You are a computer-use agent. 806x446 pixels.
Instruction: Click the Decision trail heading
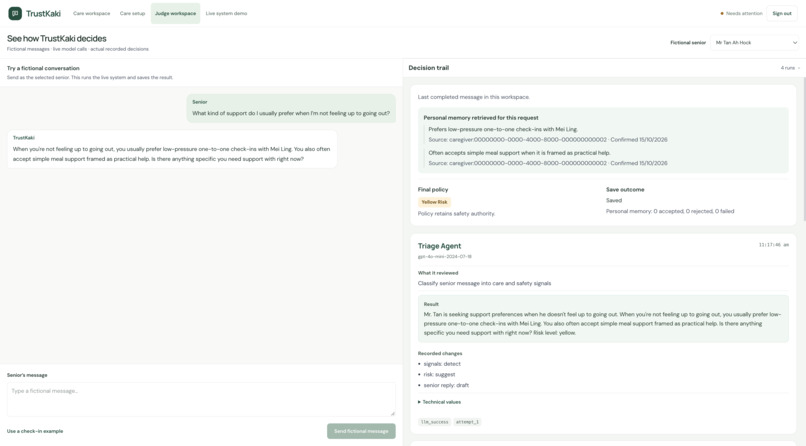(429, 68)
